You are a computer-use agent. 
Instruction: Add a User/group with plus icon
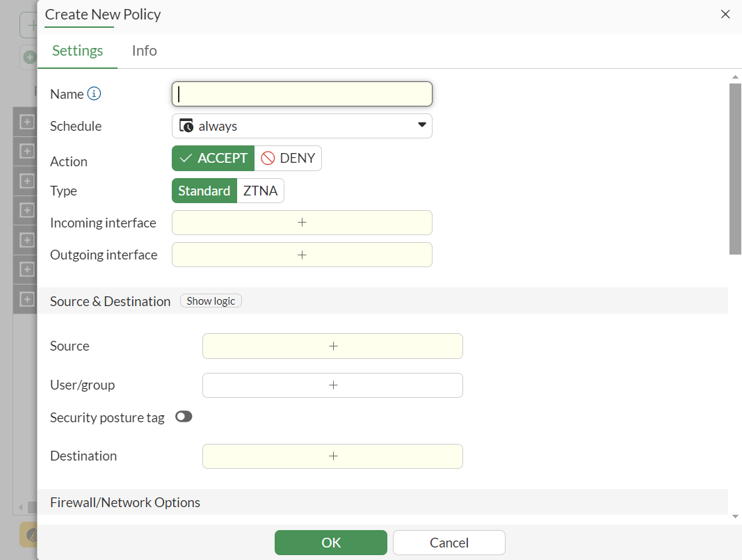332,385
